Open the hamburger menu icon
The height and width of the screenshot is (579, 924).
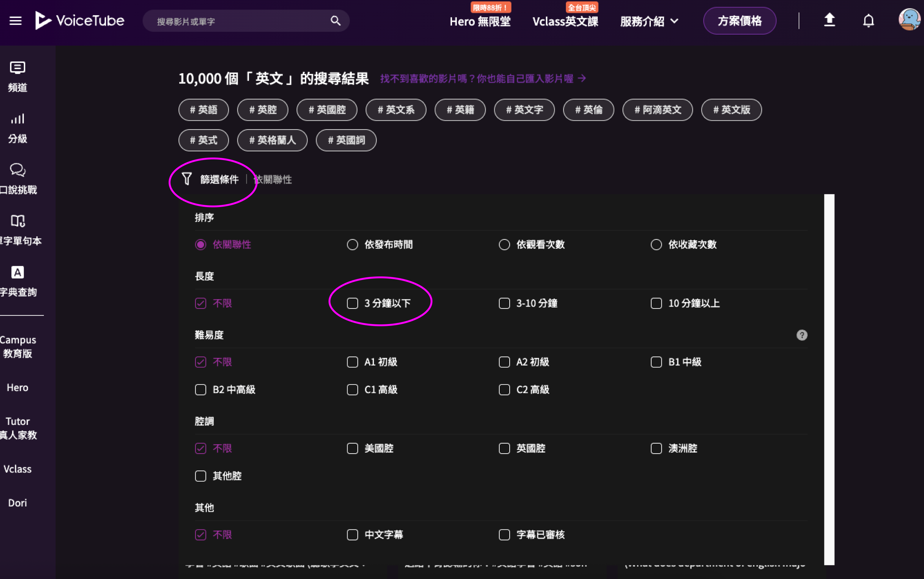(15, 21)
